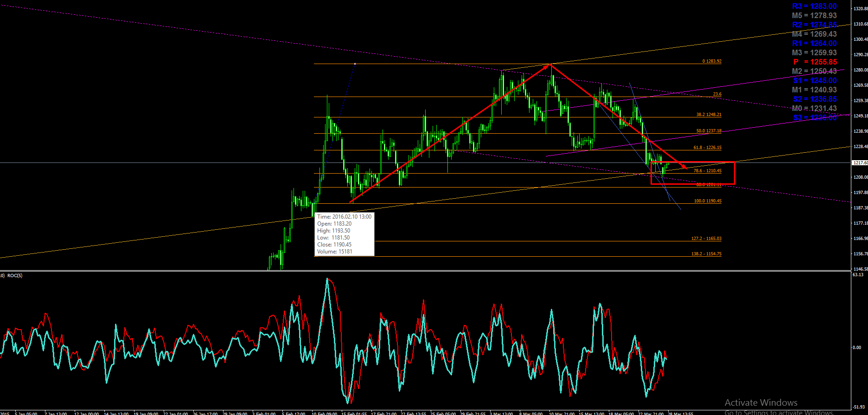Select Fibonacci label 61.8 - 1226.15
This screenshot has width=868, height=415.
tap(708, 148)
